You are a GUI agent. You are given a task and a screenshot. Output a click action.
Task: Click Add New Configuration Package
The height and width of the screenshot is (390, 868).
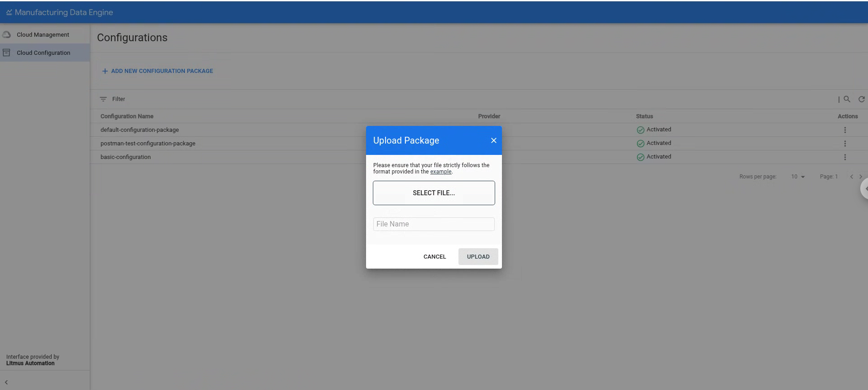click(157, 71)
